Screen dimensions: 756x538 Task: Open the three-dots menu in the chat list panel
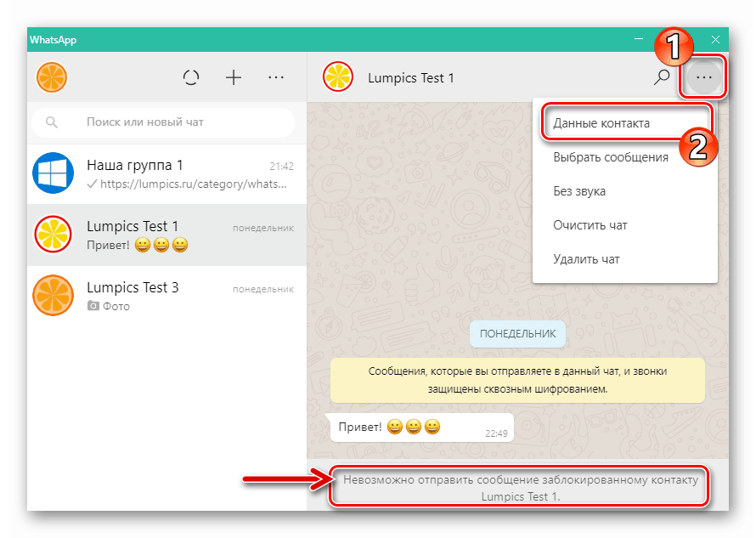pyautogui.click(x=275, y=76)
